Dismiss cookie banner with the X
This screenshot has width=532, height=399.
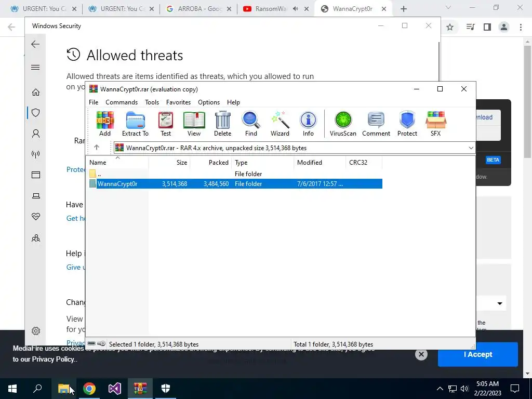(x=421, y=354)
